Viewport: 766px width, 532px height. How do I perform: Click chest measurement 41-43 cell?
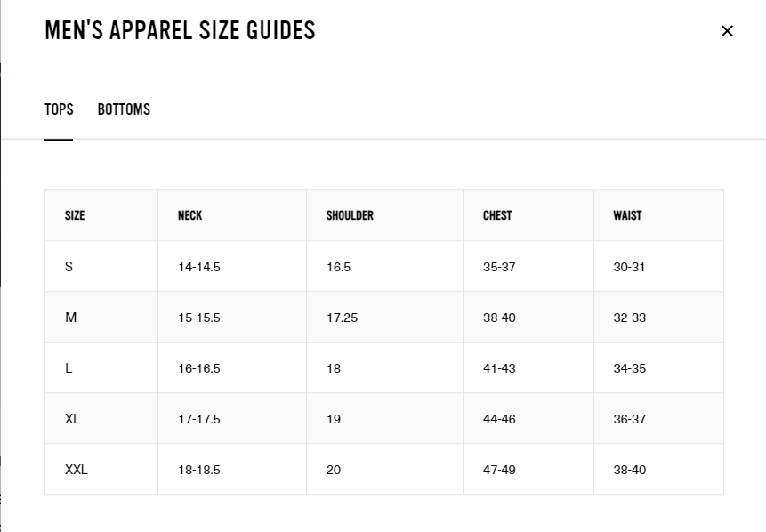499,368
